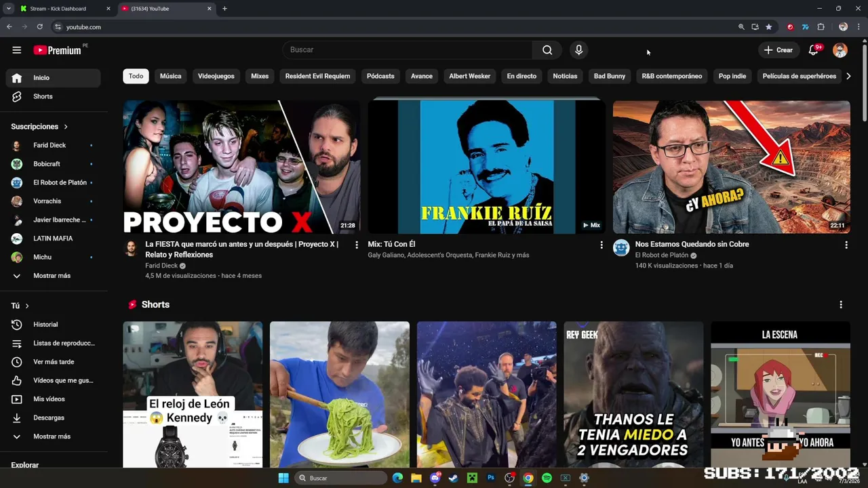Open options for Nos Estamos Quedando sin Cobre
Image resolution: width=868 pixels, height=488 pixels.
click(x=846, y=245)
